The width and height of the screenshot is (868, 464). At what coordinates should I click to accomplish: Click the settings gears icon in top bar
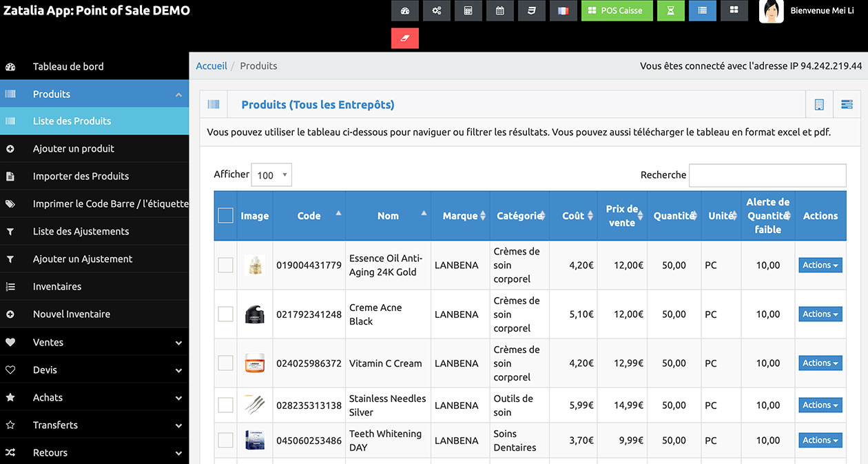click(437, 10)
